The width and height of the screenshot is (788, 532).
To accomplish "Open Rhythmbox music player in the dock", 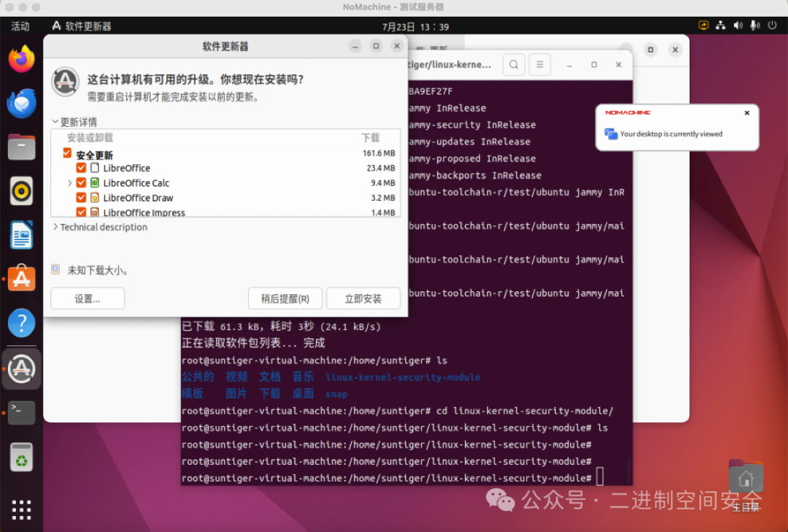I will tap(21, 191).
